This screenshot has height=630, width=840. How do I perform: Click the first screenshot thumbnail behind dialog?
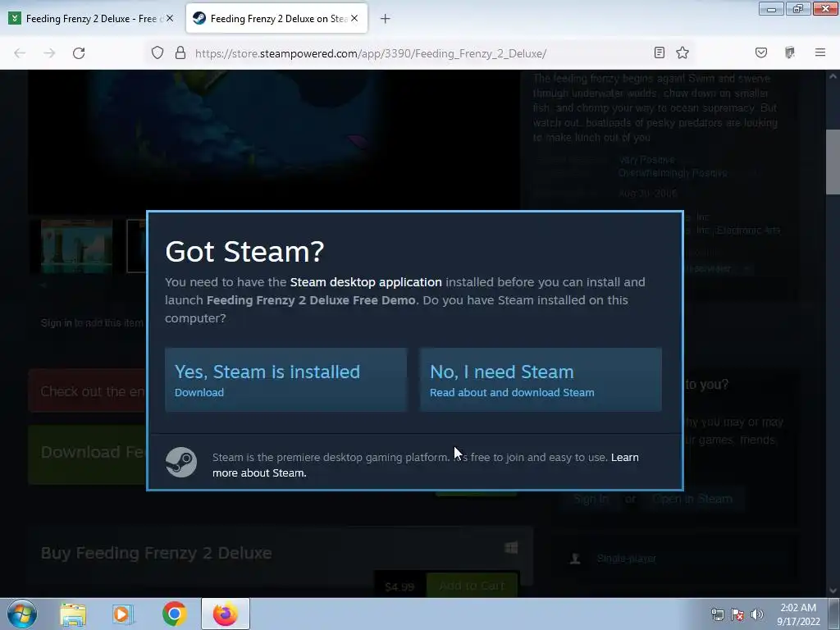pos(76,246)
